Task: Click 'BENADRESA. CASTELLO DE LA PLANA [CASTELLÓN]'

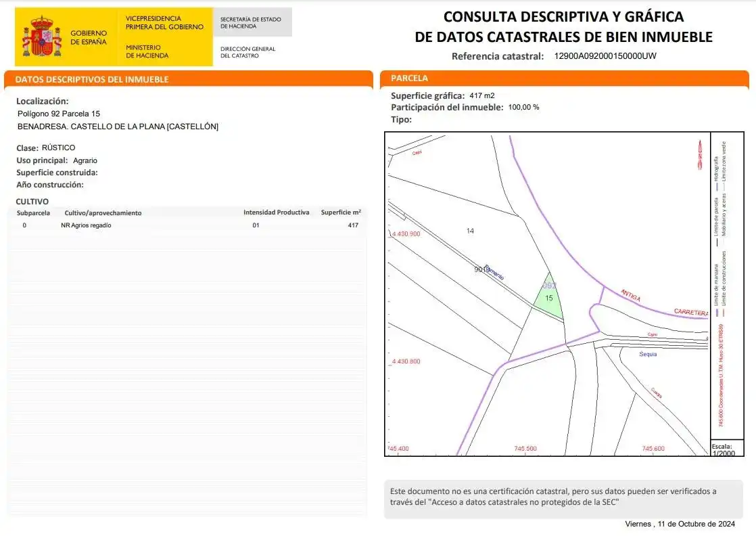Action: (118, 127)
